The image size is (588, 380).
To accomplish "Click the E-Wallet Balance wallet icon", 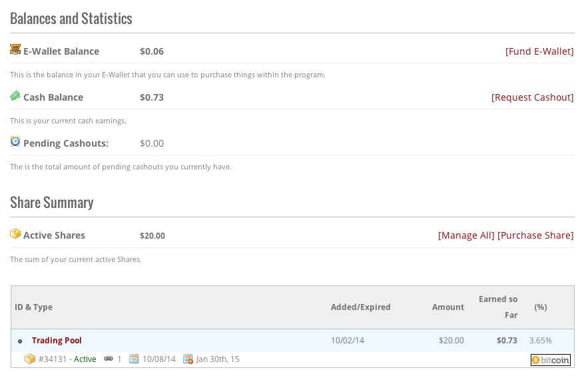I will pyautogui.click(x=15, y=49).
